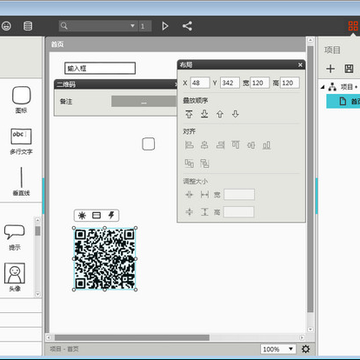Click the canvas vertical scroll-up arrow

click(310, 41)
